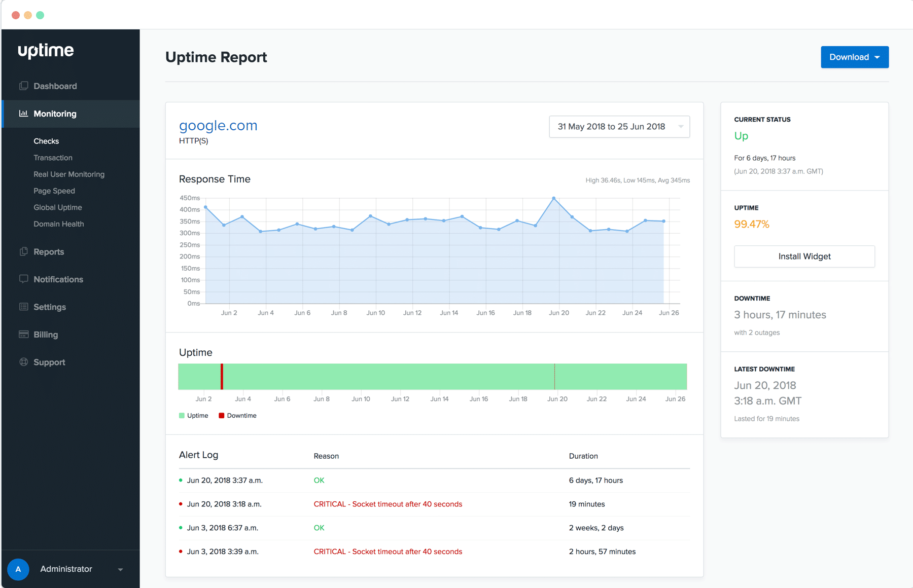The width and height of the screenshot is (913, 588).
Task: Switch to Real User Monitoring
Action: (68, 174)
